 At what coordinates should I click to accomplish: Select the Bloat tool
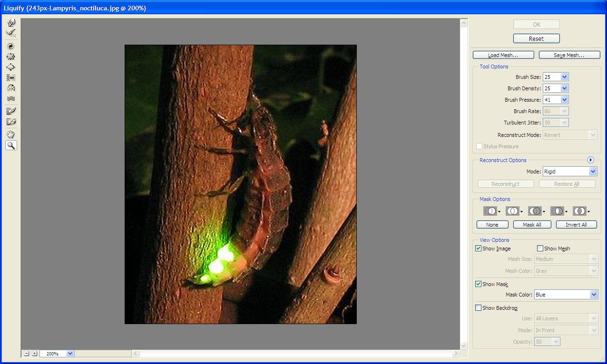[11, 67]
